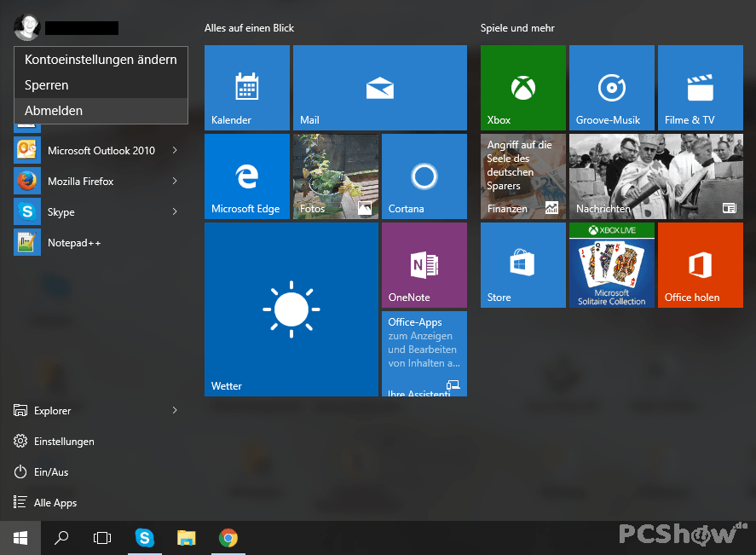Screen dimensions: 756x555
Task: Open the Store tile
Action: point(523,265)
